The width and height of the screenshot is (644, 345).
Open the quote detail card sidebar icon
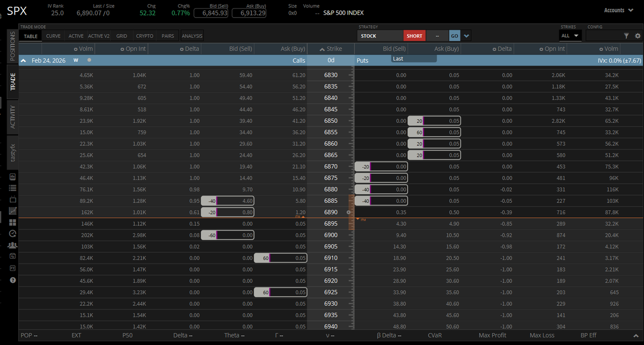[12, 177]
